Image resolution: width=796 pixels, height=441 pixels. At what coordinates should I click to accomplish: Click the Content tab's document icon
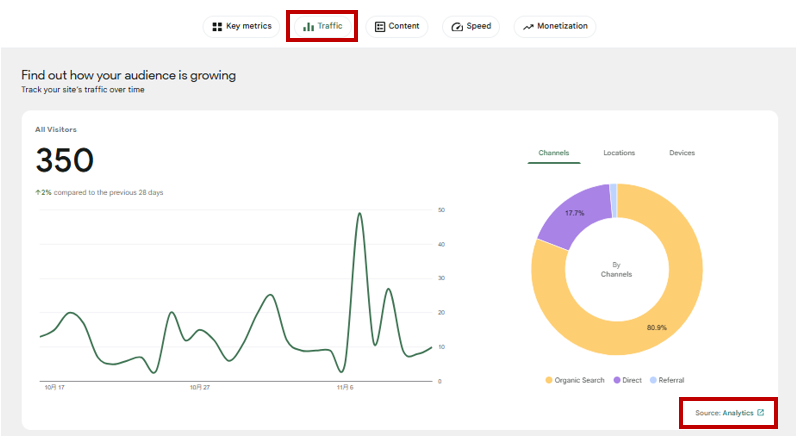[x=380, y=27]
